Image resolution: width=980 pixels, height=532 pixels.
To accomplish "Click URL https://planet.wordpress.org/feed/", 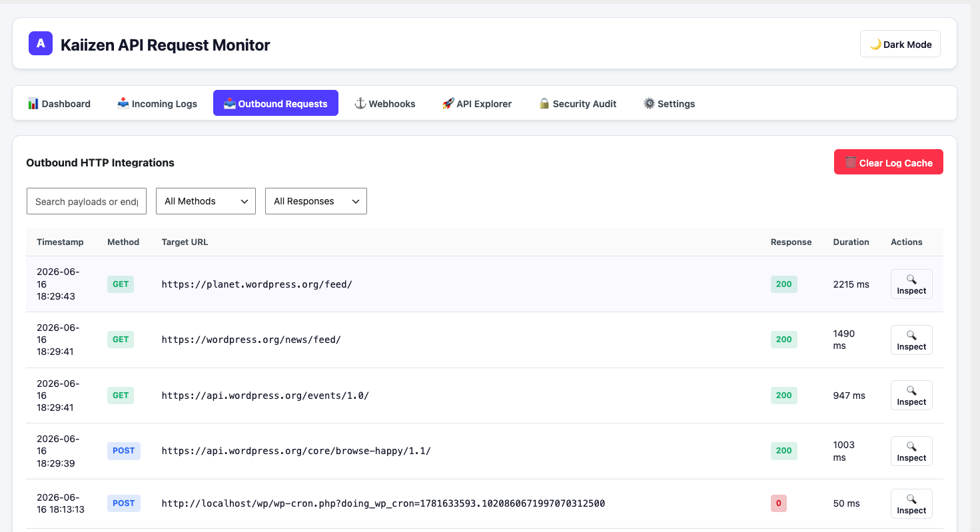I will click(x=256, y=284).
